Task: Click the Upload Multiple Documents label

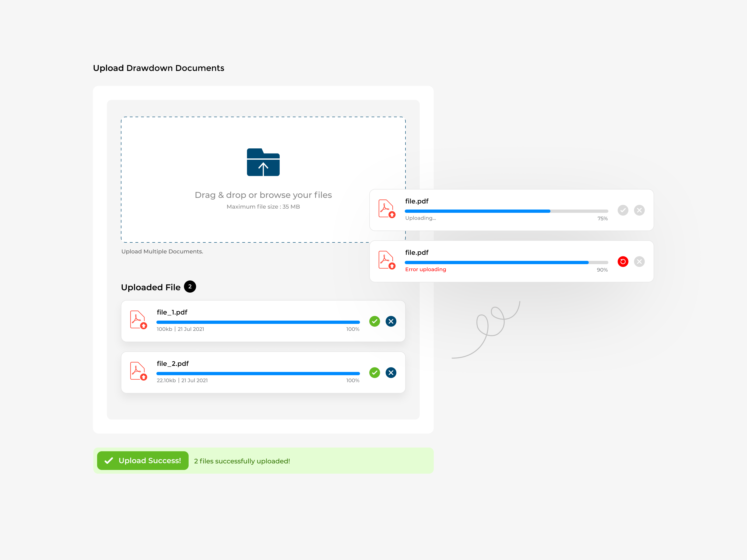Action: 162,251
